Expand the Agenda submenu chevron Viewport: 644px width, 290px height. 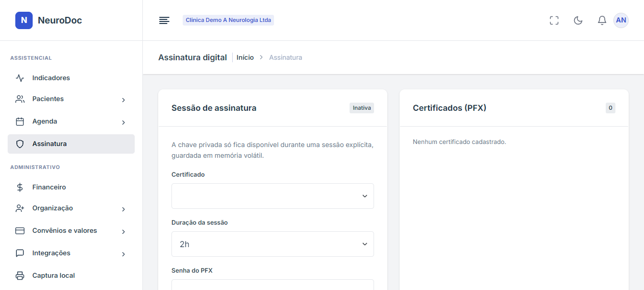[123, 123]
